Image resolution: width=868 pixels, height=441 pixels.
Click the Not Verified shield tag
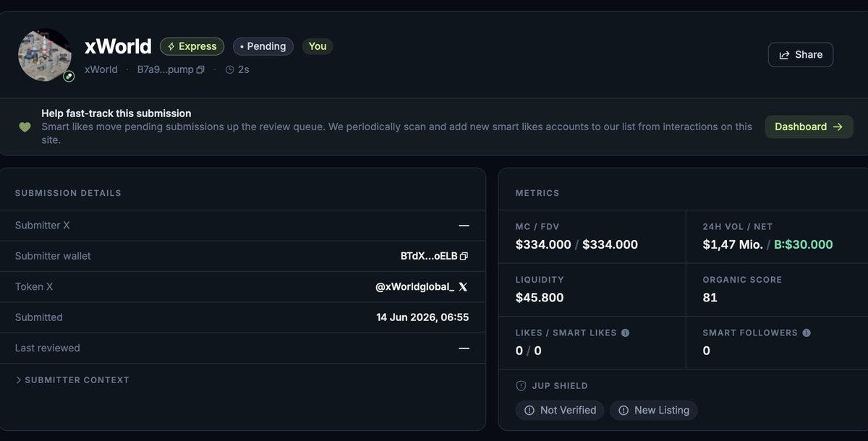560,410
